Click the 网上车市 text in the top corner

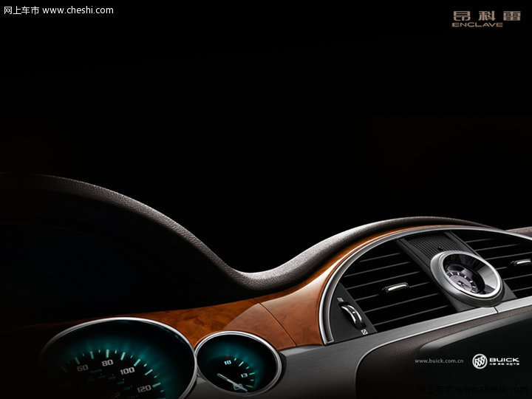tap(21, 10)
